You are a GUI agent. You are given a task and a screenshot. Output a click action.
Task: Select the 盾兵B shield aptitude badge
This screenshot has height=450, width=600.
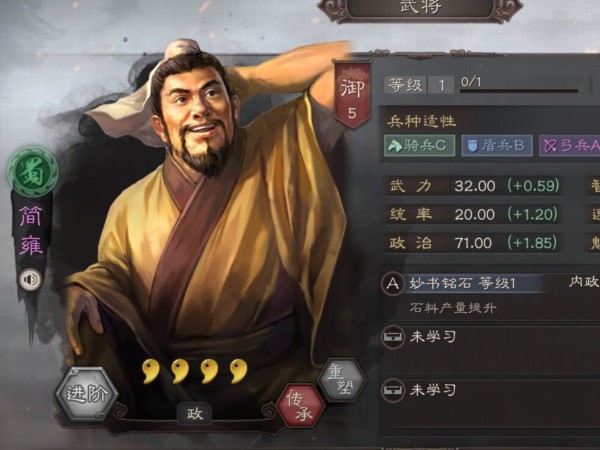(x=497, y=145)
